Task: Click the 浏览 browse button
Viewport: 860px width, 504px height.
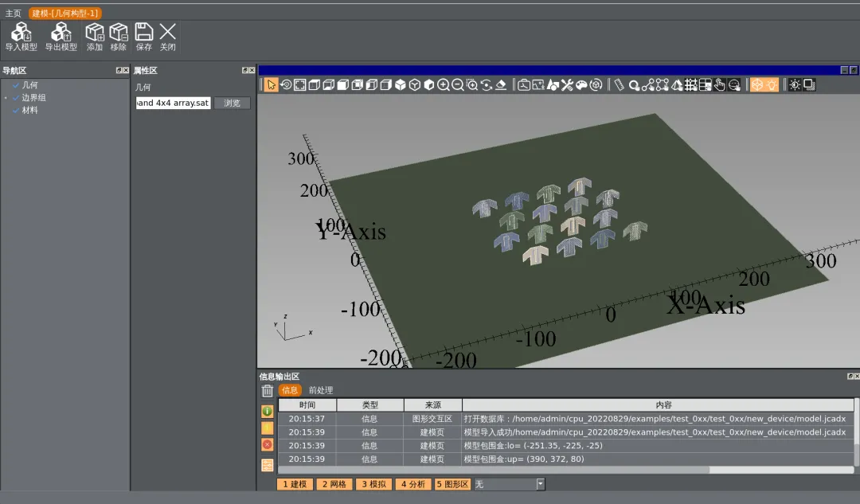Action: point(232,104)
